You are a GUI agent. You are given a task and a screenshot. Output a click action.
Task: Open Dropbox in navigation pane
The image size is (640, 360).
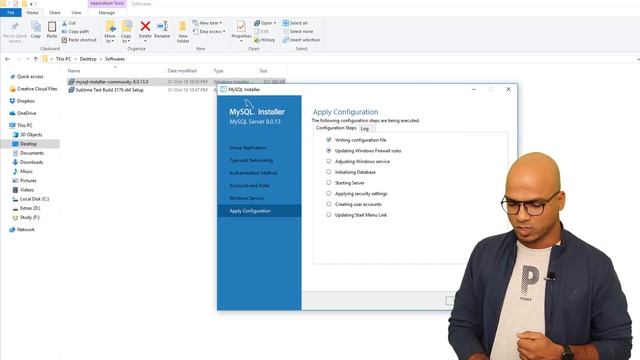click(26, 101)
